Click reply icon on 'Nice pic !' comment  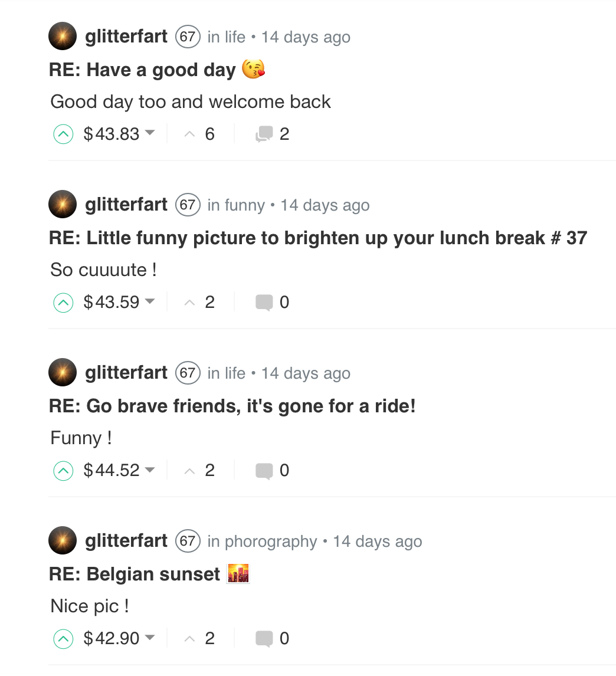tap(264, 639)
